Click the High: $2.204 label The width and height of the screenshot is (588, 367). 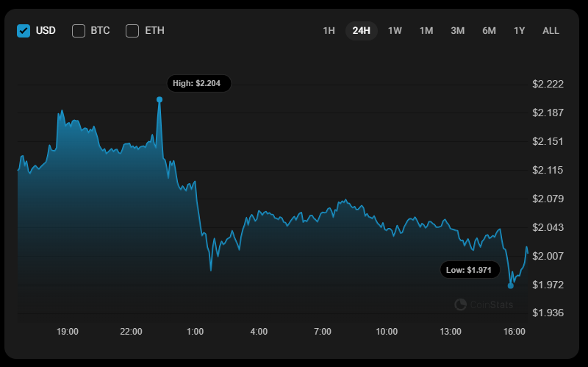tap(198, 84)
